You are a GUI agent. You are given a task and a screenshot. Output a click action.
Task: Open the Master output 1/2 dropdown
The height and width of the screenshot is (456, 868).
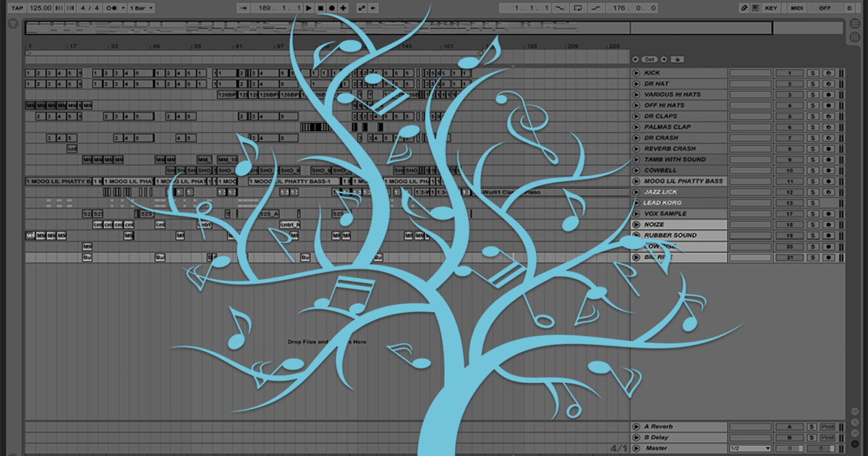pyautogui.click(x=750, y=449)
